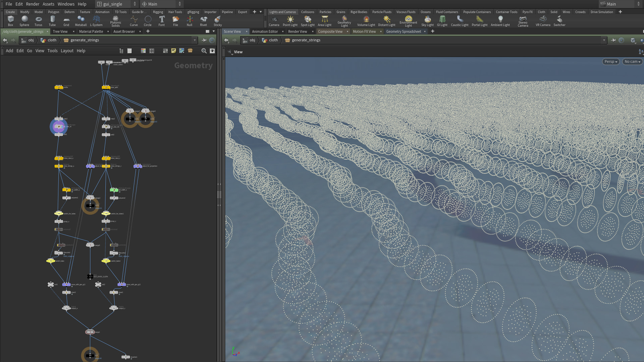Open the gui_single desktop dropdown
Image resolution: width=644 pixels, height=362 pixels.
tap(116, 4)
